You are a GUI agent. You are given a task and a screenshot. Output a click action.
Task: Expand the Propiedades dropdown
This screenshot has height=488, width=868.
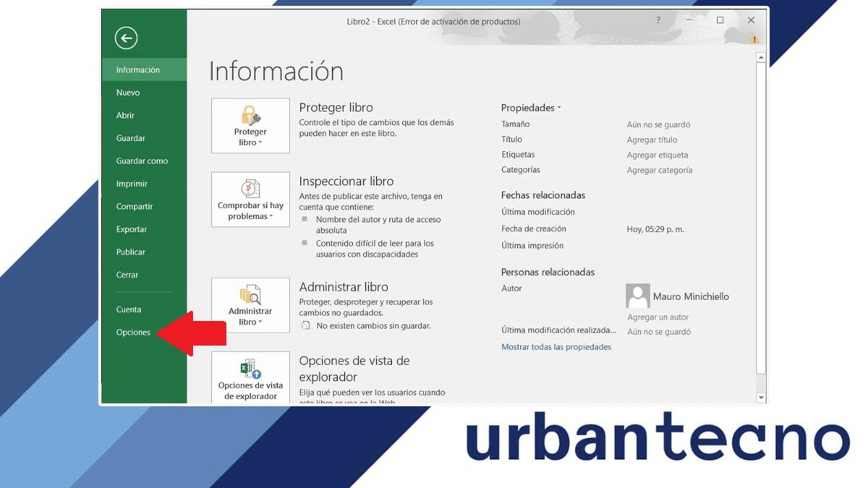(531, 108)
